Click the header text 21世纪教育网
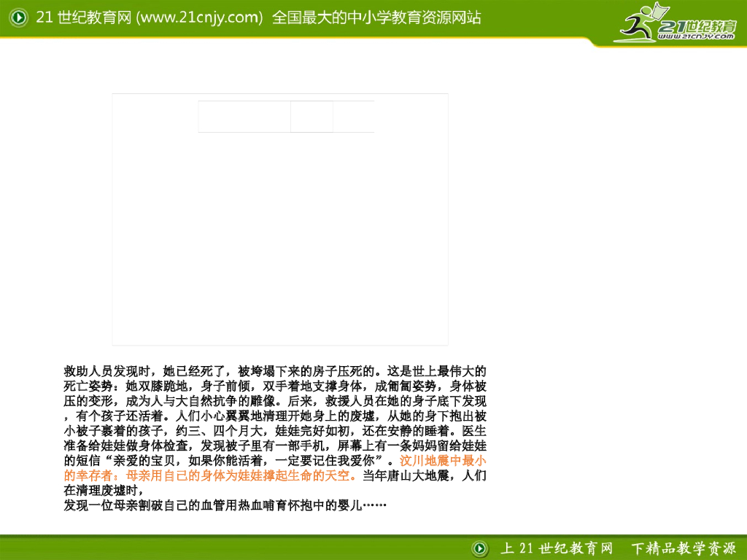This screenshot has width=747, height=560. (x=84, y=17)
